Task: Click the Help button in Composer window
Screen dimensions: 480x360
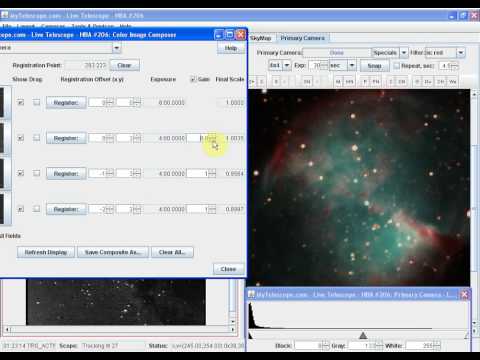Action: [230, 48]
